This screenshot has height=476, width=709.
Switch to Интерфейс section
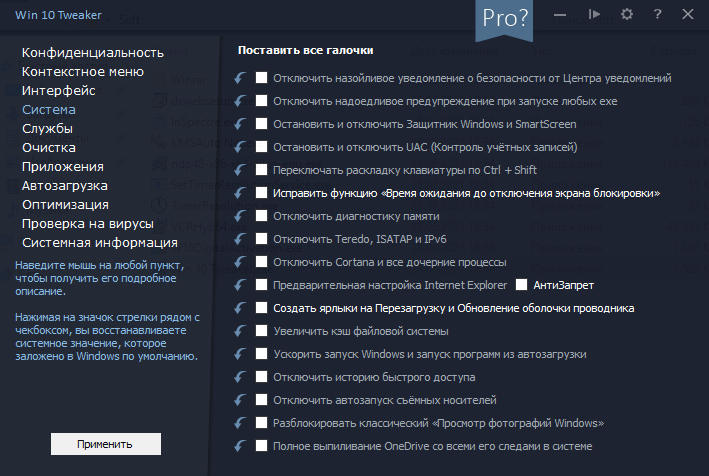tap(59, 91)
